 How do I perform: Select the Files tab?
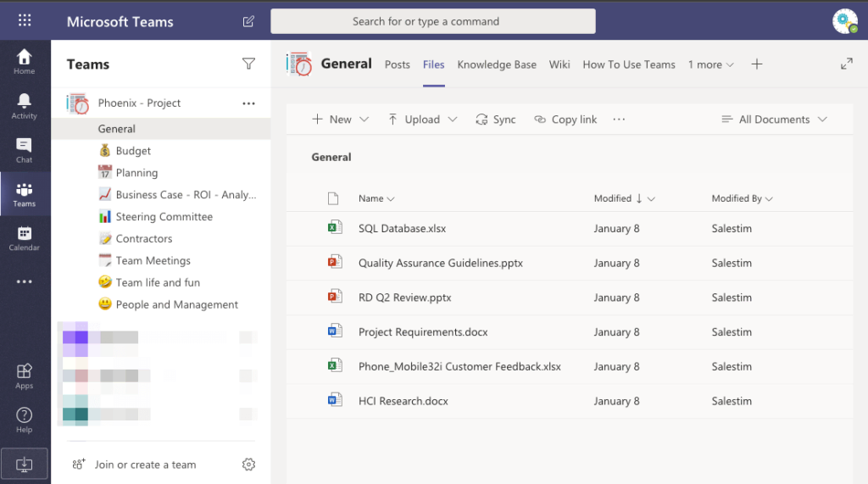pos(433,64)
